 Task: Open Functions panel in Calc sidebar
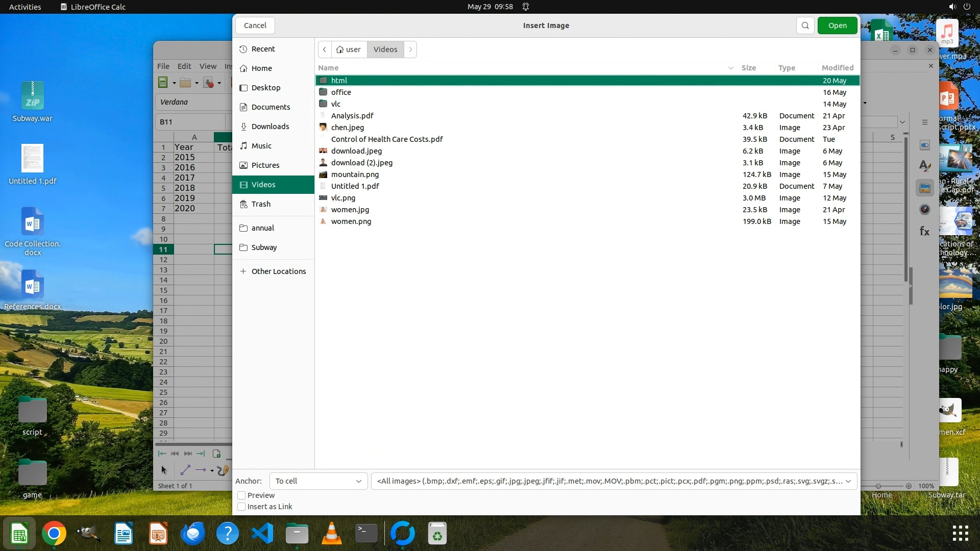point(924,232)
